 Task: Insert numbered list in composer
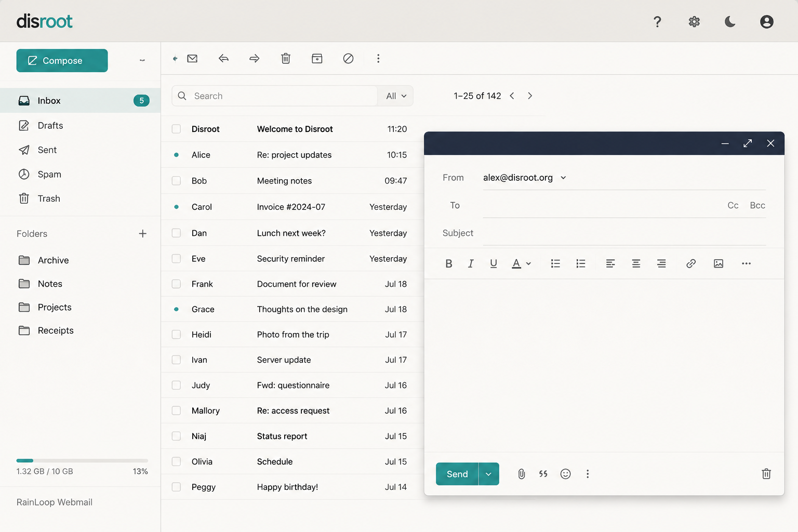[x=581, y=263]
